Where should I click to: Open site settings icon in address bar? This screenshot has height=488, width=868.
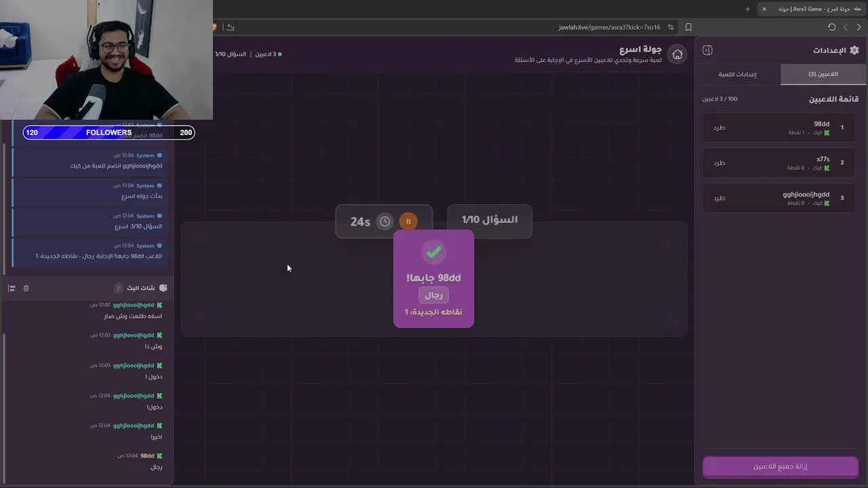coord(671,27)
